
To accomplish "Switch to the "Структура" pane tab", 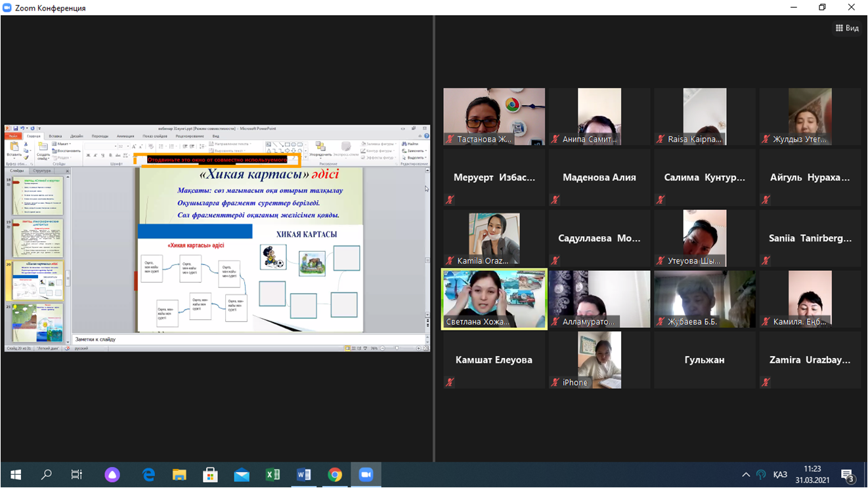I will (41, 171).
